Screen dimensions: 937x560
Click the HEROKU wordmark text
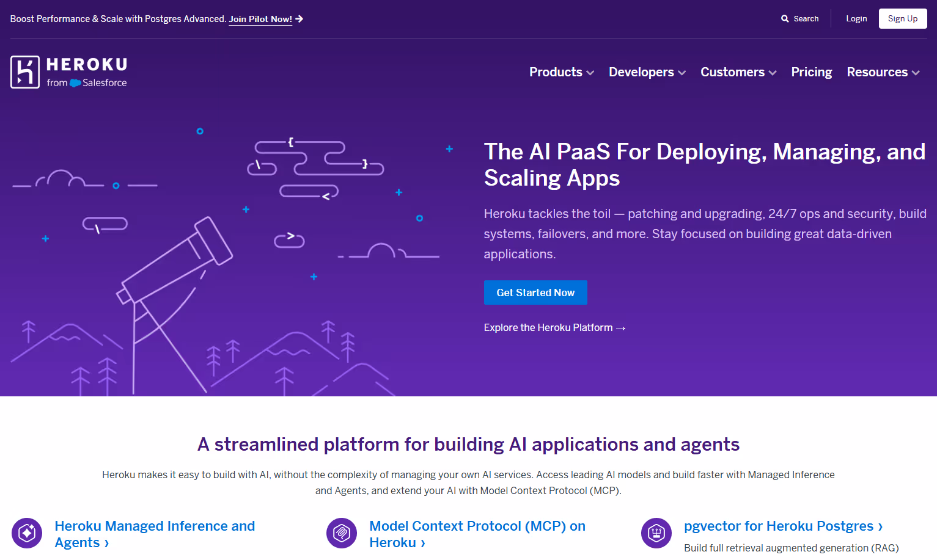click(x=87, y=65)
